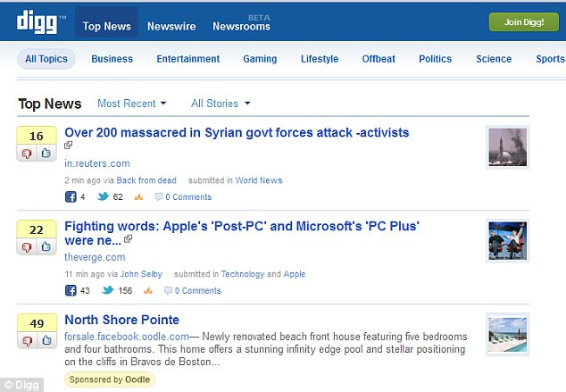
Task: Click the Twitter icon on the Apple story
Action: [x=107, y=290]
